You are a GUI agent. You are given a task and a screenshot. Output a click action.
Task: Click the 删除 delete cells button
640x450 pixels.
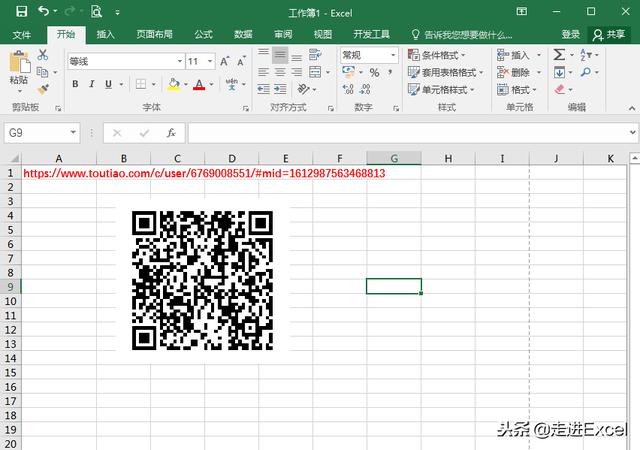(513, 72)
